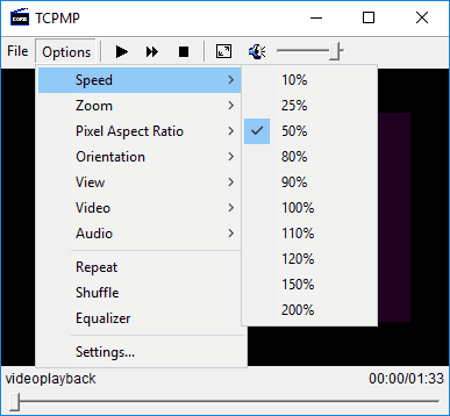The image size is (450, 416).
Task: Click the playback seek bar thumb
Action: pyautogui.click(x=14, y=402)
